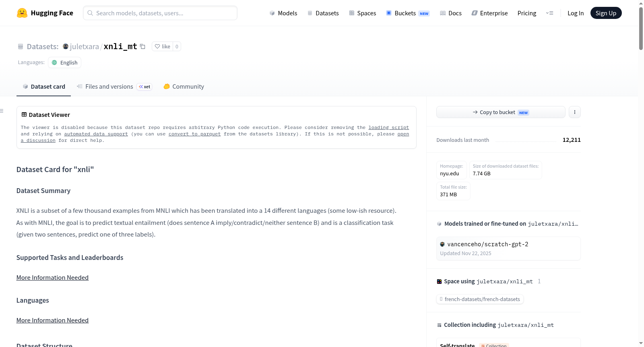Click Copy to bucket button

click(x=501, y=112)
